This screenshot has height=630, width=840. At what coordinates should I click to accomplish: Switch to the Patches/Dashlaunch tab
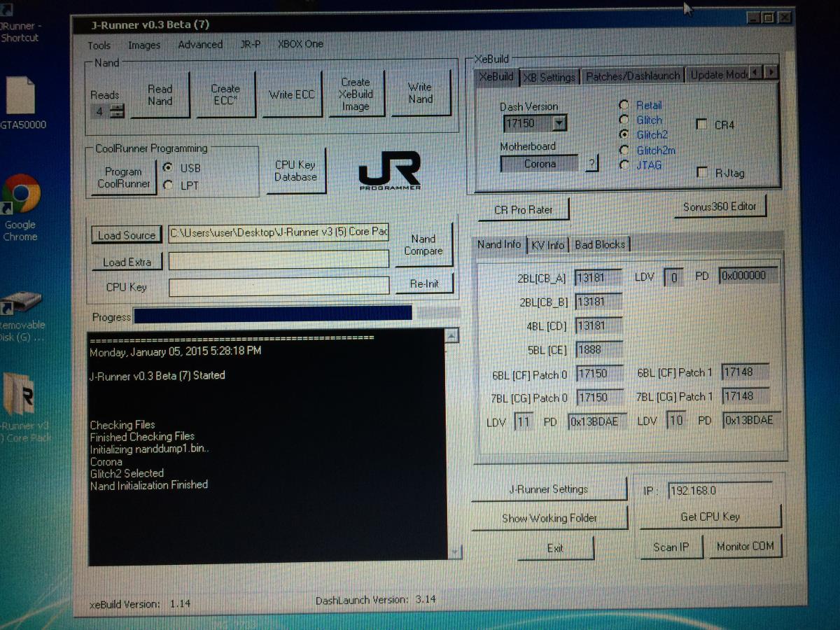[x=632, y=76]
